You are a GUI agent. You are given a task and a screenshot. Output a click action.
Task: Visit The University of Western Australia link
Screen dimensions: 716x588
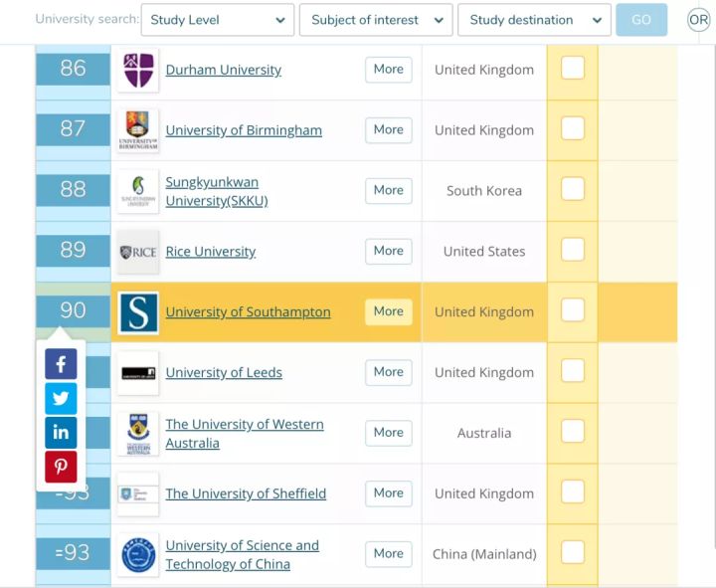coord(245,434)
